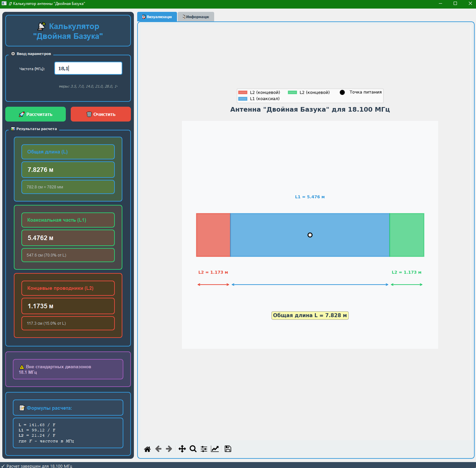Click the blue L1 coaxial segment
The height and width of the screenshot is (468, 476).
[310, 235]
